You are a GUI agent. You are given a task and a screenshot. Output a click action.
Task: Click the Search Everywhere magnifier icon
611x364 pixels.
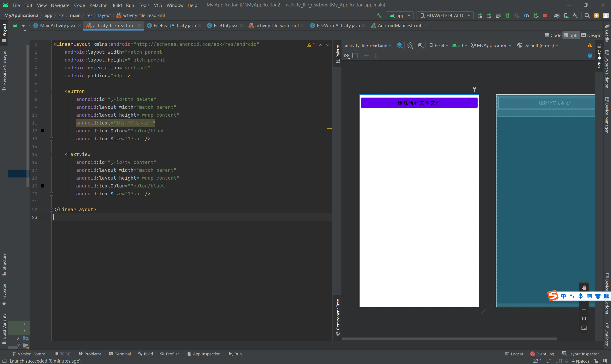tap(587, 16)
